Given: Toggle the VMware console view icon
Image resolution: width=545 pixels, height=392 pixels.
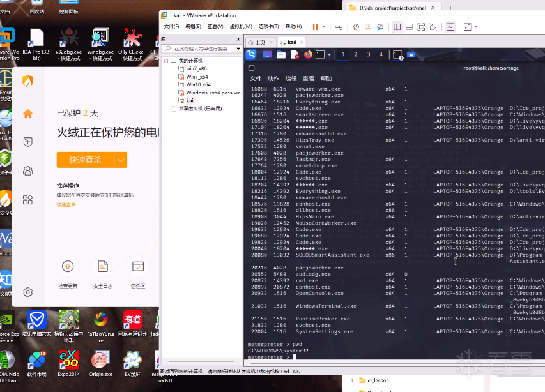Looking at the screenshot, I should click(450, 27).
